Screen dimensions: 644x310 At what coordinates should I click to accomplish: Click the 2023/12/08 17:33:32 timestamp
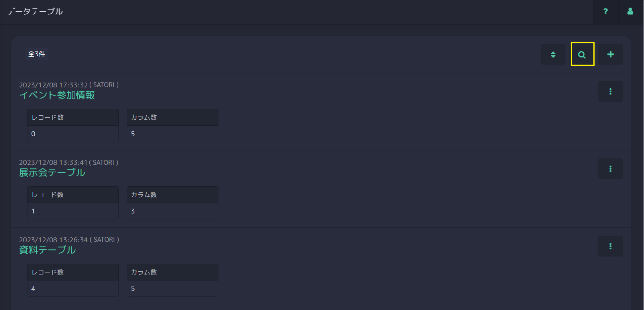point(53,85)
